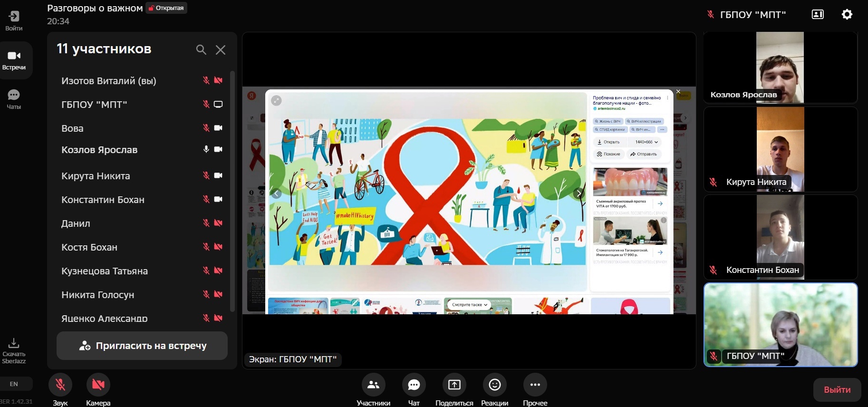Open the Встречи section in sidebar
Screen dimensions: 868x407
point(14,60)
